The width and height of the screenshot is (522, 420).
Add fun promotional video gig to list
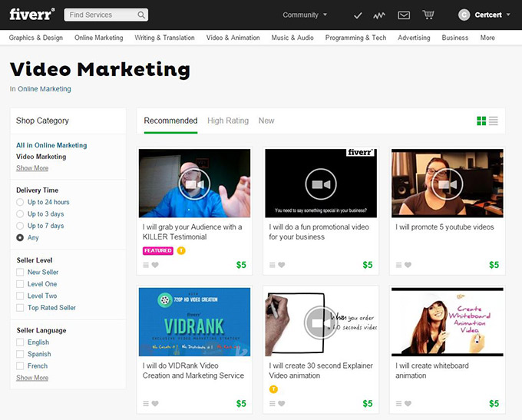tap(273, 265)
